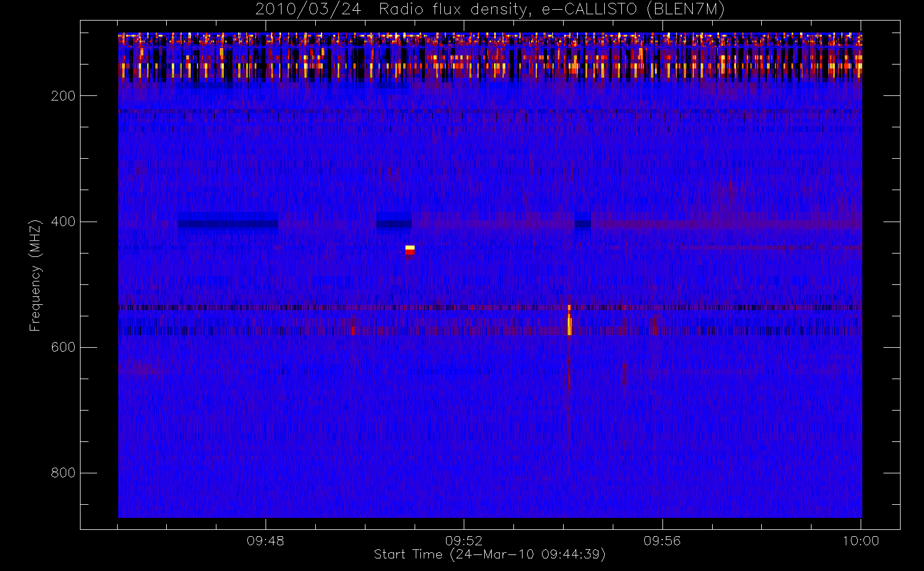Click the 400 frequency tick label
The image size is (924, 571).
click(63, 222)
